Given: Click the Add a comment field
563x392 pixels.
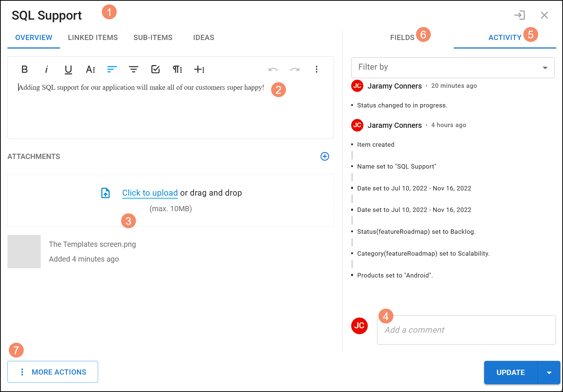Looking at the screenshot, I should tap(466, 330).
